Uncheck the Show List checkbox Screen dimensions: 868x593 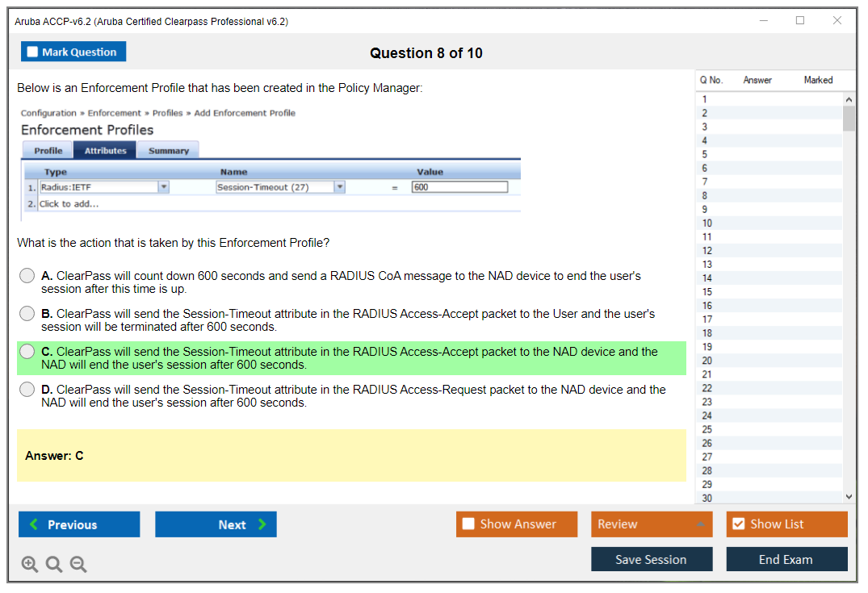(738, 524)
